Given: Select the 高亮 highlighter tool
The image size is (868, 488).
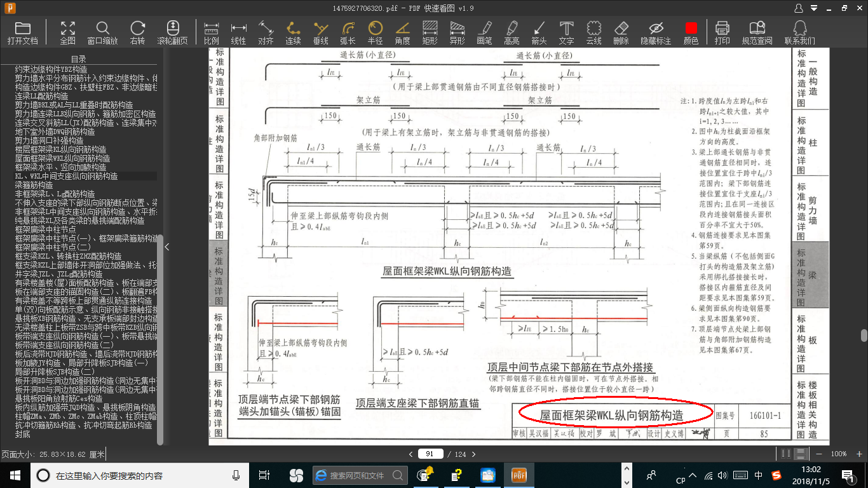Looking at the screenshot, I should coord(512,33).
